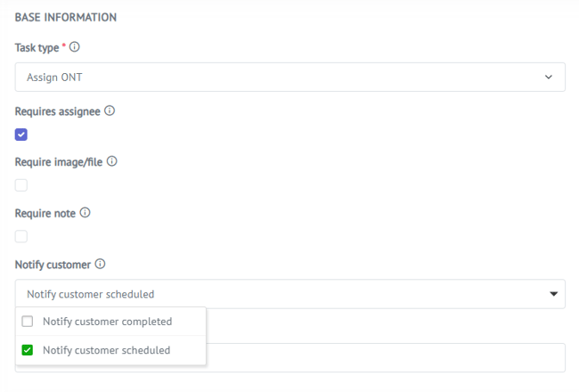Collapse the Notify customer dropdown via its arrow
The width and height of the screenshot is (579, 392).
point(553,294)
